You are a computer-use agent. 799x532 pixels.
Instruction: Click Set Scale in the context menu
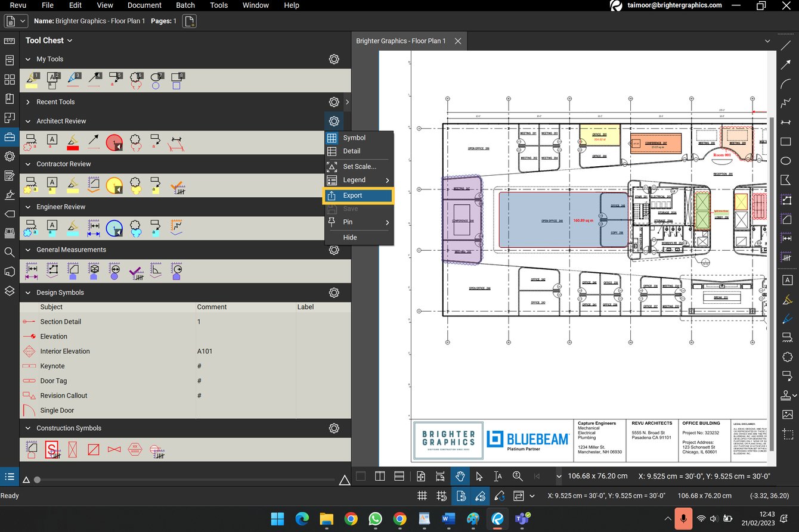[x=358, y=166]
